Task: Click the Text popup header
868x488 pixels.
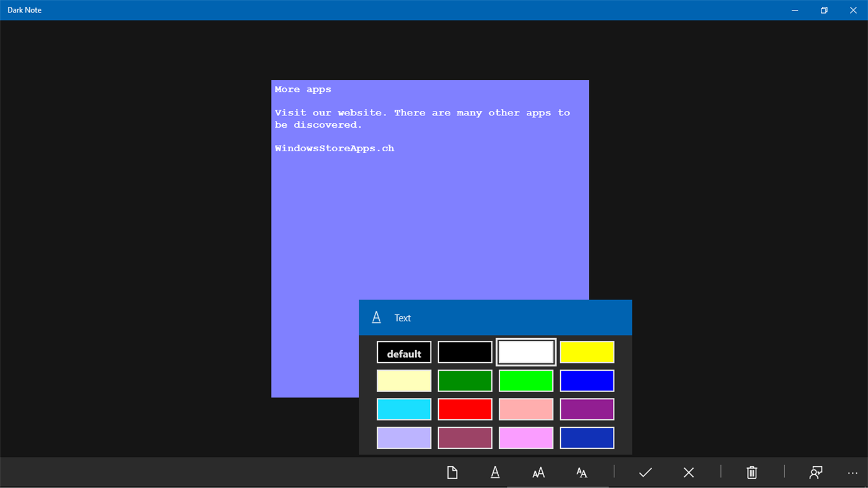Action: point(402,317)
